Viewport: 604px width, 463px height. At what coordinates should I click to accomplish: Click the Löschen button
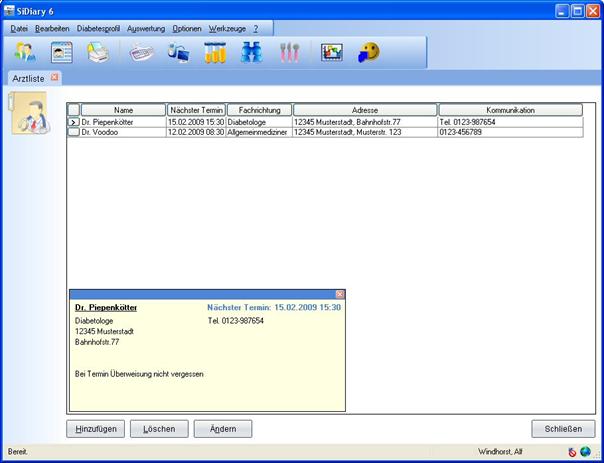click(x=159, y=429)
